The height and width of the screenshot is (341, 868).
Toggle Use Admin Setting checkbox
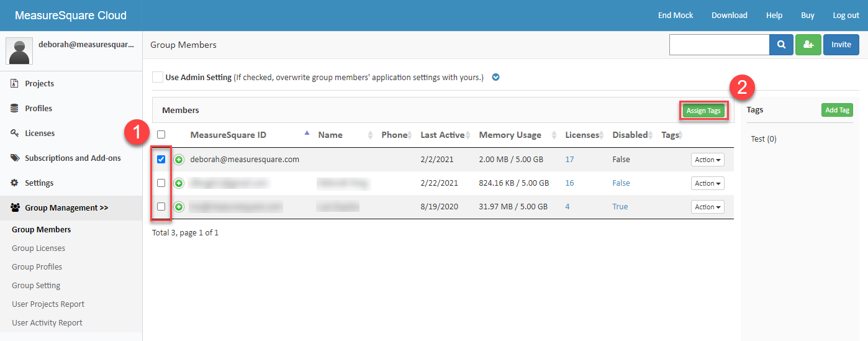coord(158,78)
